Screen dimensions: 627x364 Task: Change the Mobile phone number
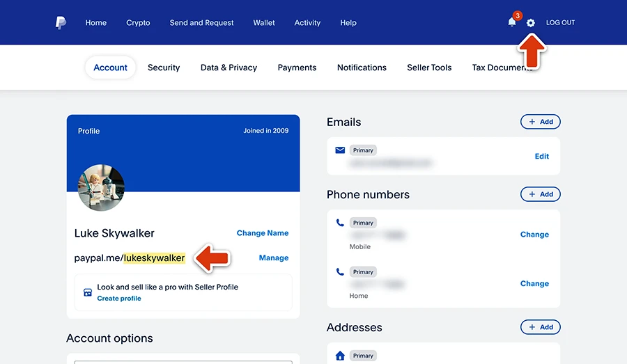[x=534, y=235]
